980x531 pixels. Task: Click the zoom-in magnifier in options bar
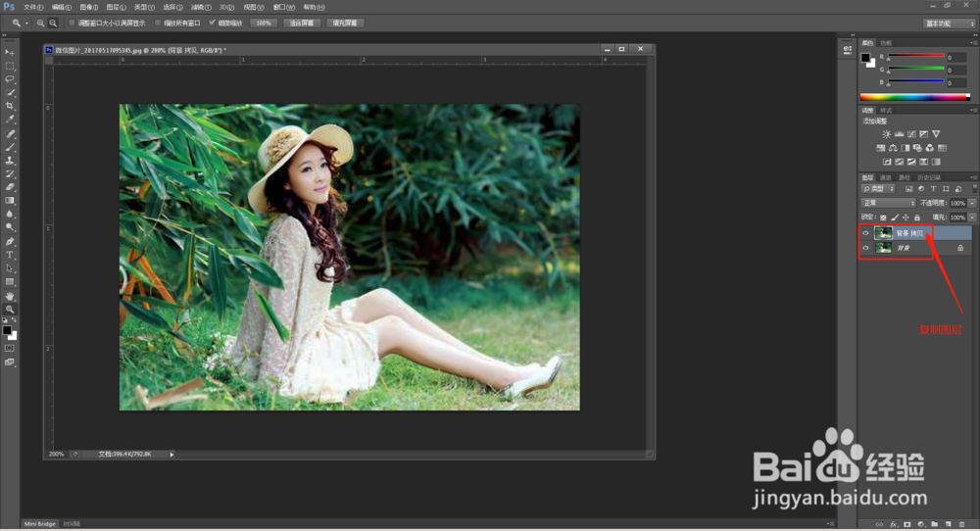[40, 24]
